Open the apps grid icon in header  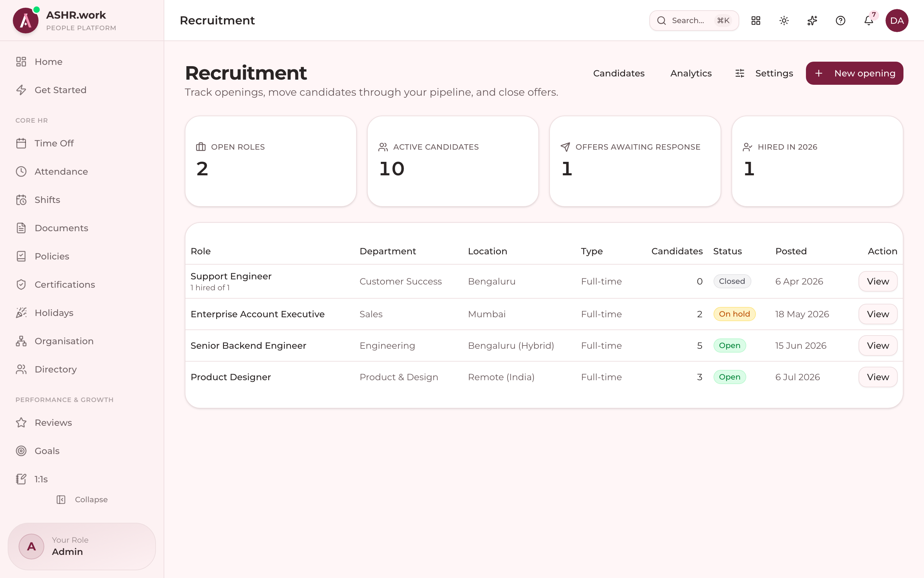756,21
